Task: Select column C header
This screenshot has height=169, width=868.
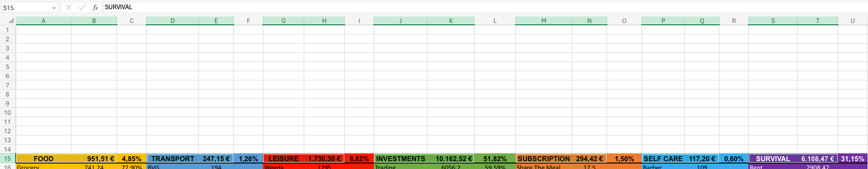Action: [x=132, y=21]
